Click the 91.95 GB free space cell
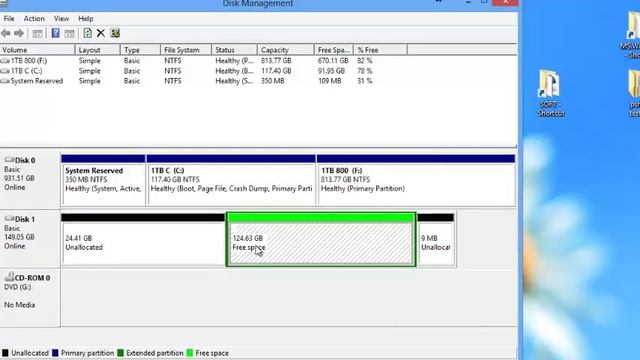Viewport: 640px width, 360px height. [x=331, y=71]
